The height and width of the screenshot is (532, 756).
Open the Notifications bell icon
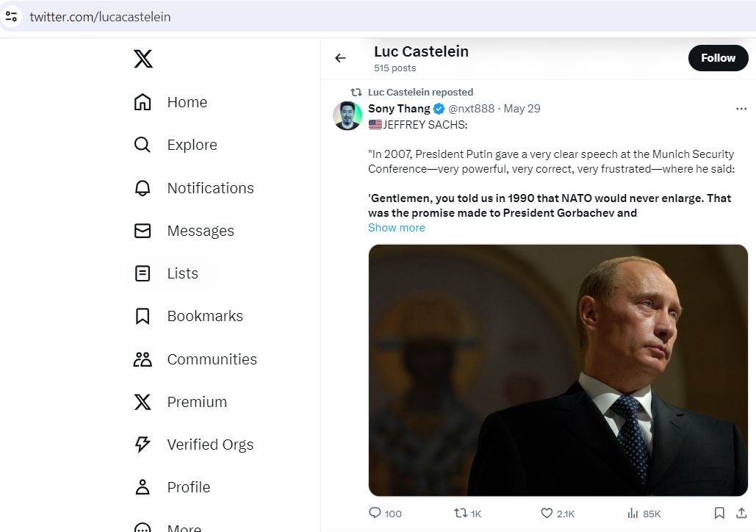click(143, 187)
